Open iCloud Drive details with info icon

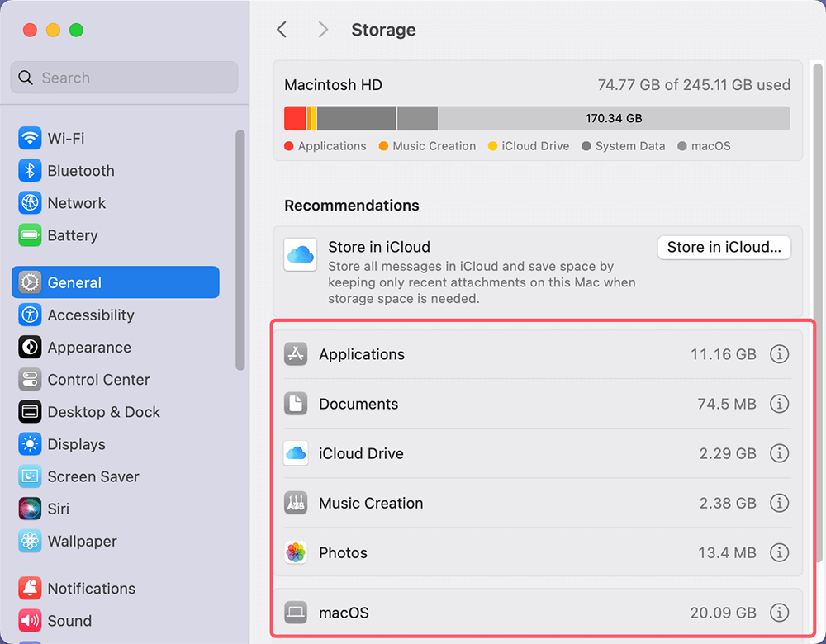pos(779,453)
